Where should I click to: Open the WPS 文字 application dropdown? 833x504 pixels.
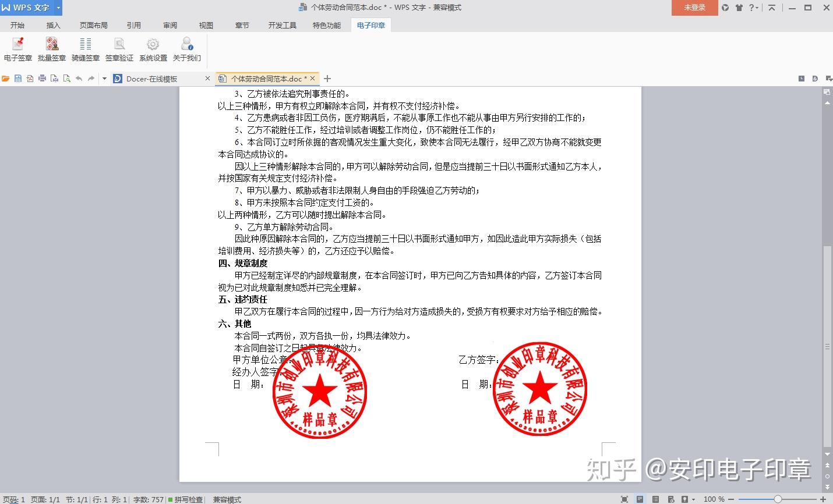click(x=57, y=8)
